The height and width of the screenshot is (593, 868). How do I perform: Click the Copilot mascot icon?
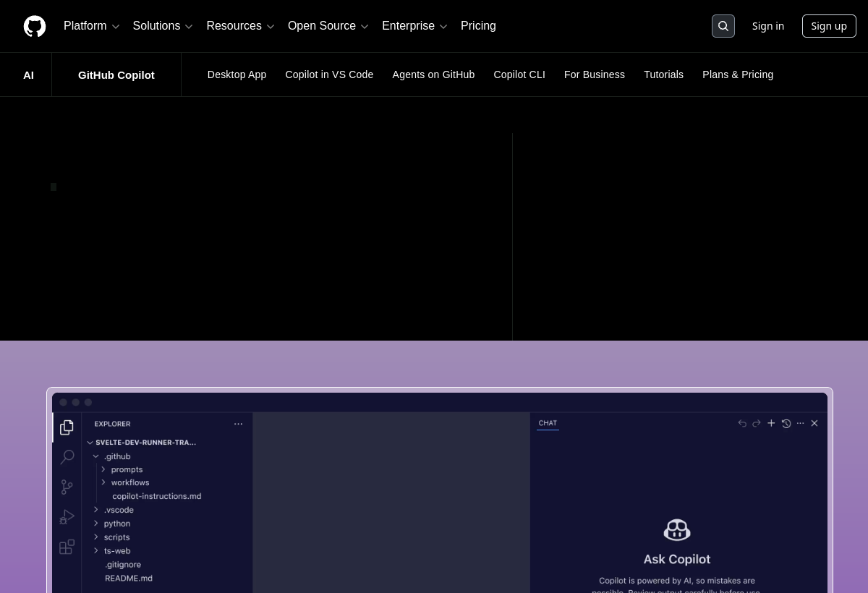coord(677,529)
